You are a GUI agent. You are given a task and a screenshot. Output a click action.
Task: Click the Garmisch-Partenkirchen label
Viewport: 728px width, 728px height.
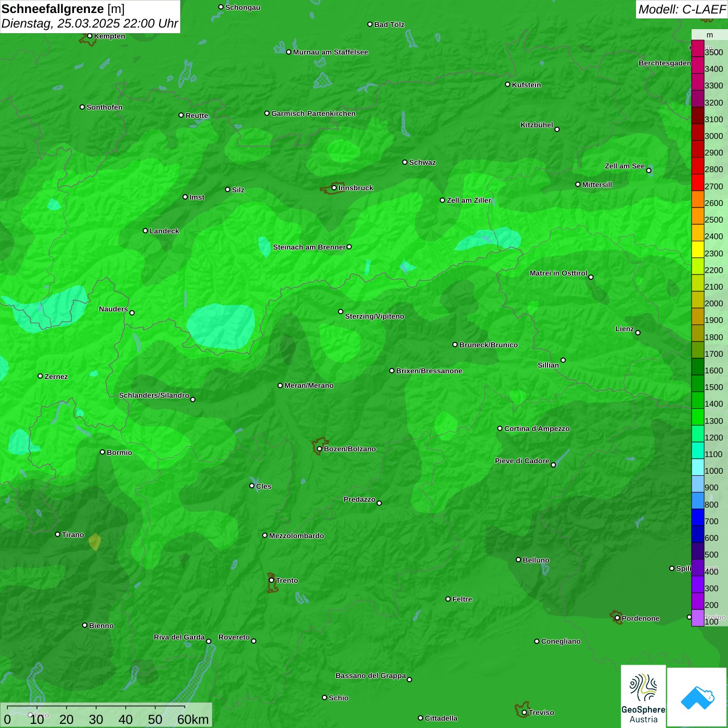coord(314,113)
